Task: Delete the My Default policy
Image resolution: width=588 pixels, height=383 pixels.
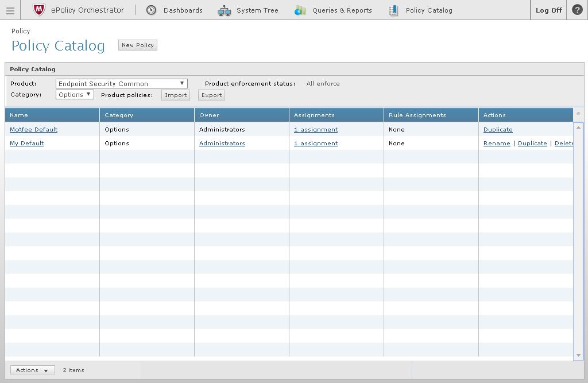Action: 564,144
